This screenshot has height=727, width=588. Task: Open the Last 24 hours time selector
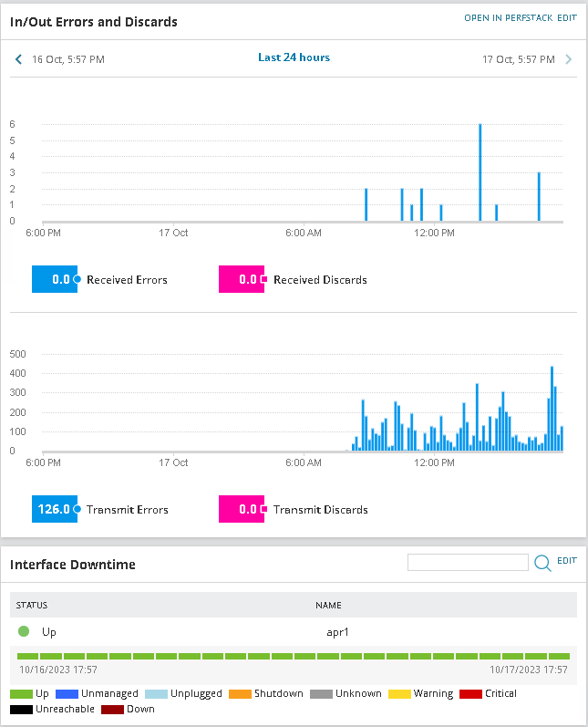point(294,57)
